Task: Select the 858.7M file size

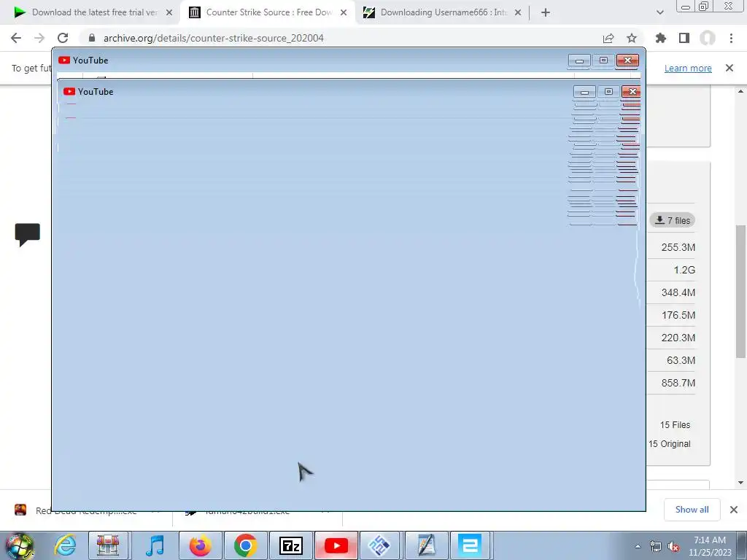Action: tap(678, 383)
